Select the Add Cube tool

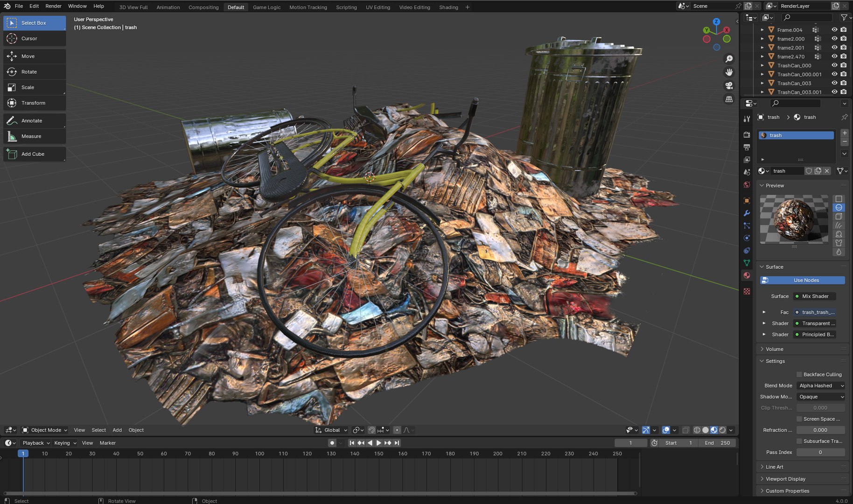[35, 154]
